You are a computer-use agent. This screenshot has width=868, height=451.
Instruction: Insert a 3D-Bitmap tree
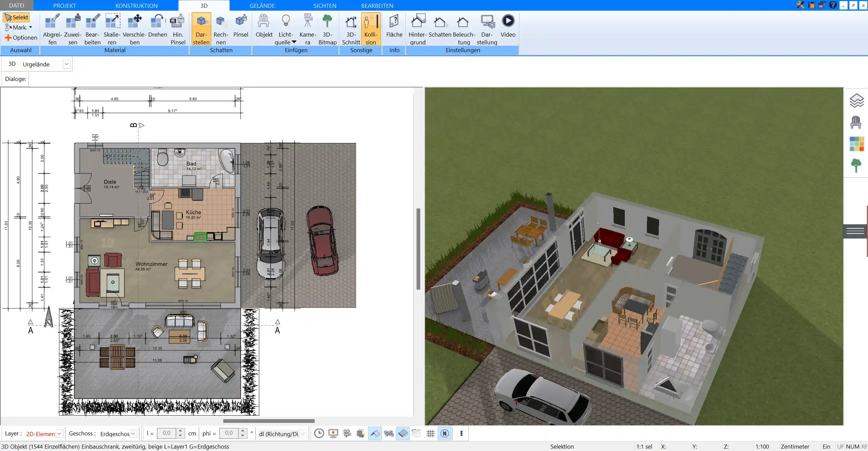tap(327, 29)
